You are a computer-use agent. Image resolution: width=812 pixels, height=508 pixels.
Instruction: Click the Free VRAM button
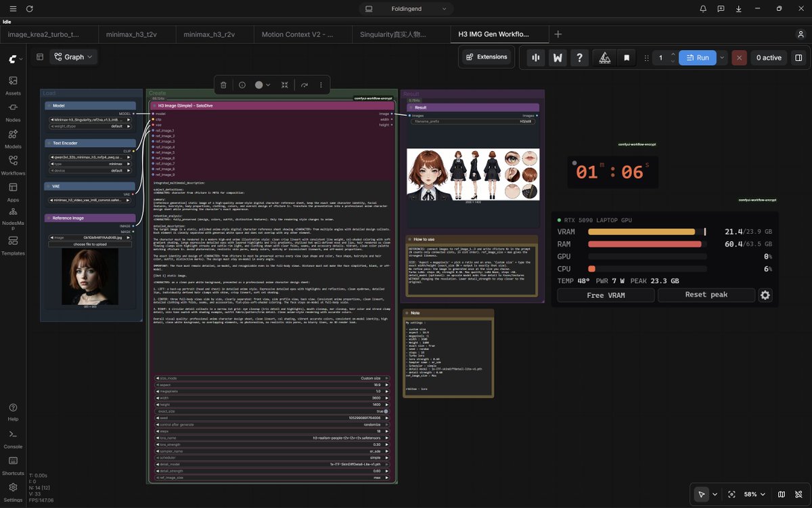[606, 295]
